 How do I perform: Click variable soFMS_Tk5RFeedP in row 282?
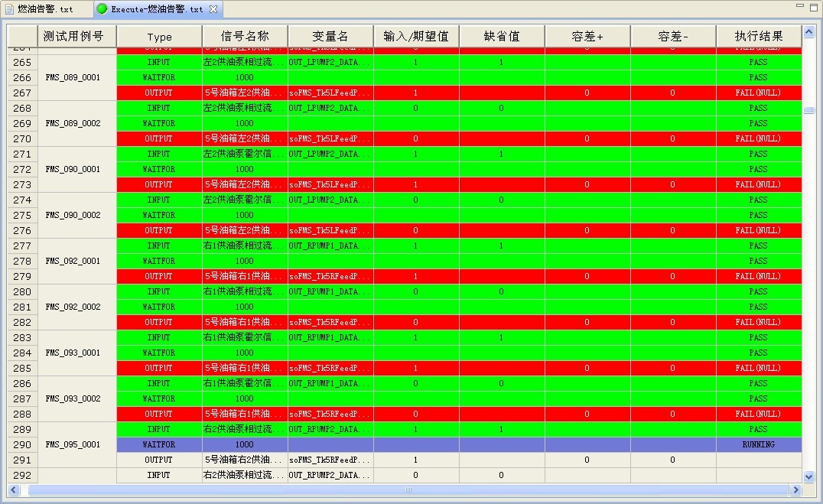[330, 322]
